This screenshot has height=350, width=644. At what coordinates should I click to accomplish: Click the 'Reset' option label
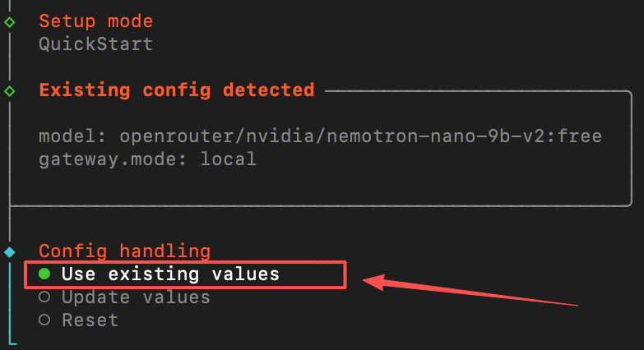(x=90, y=320)
